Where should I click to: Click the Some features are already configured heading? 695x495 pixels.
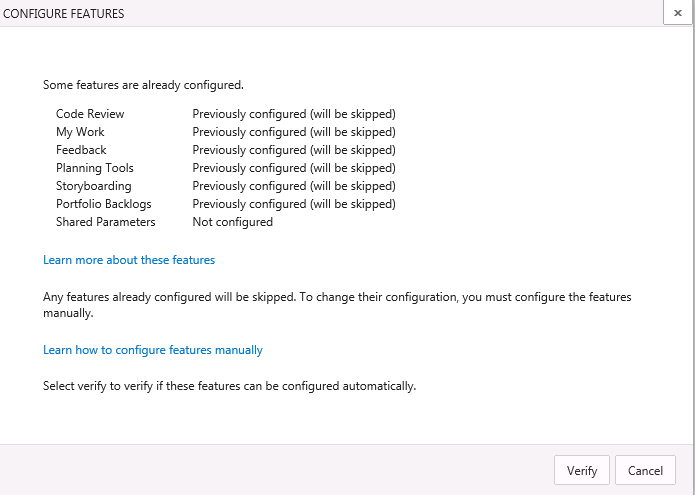point(143,85)
